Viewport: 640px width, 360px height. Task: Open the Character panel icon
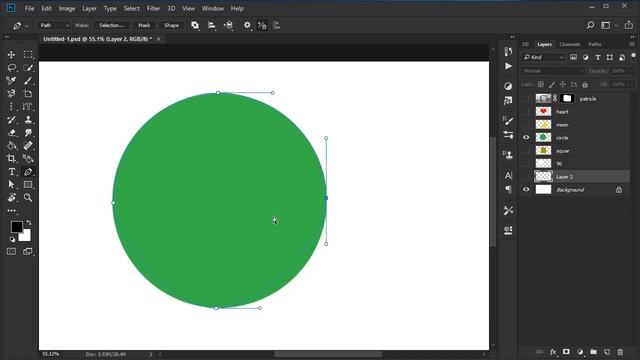click(x=508, y=176)
